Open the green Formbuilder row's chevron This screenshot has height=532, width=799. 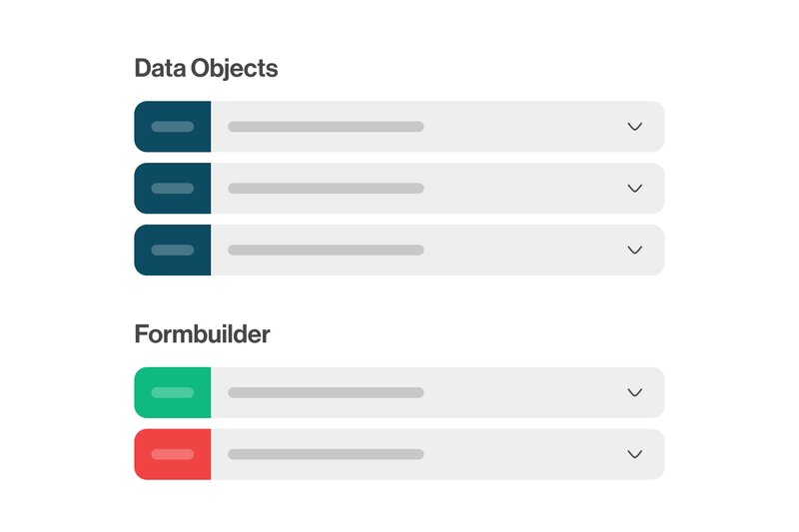coord(634,392)
